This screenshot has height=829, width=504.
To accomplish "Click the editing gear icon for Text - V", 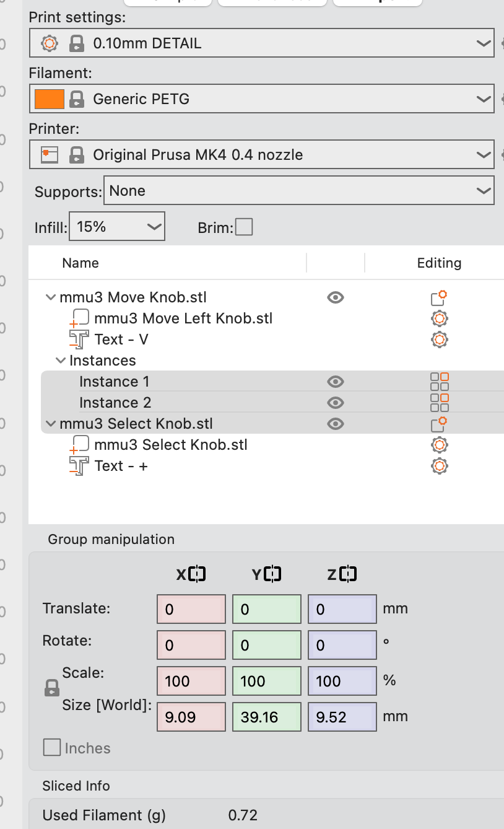I will pyautogui.click(x=439, y=340).
